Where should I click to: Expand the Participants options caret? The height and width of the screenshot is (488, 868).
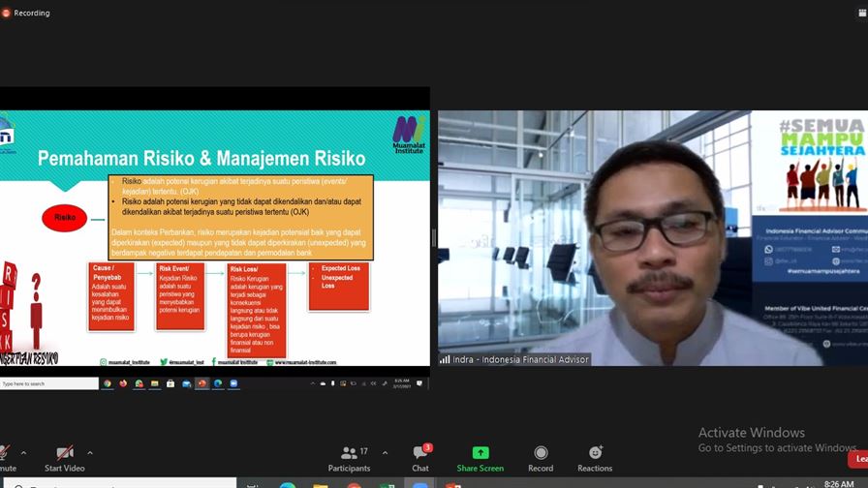pos(385,452)
